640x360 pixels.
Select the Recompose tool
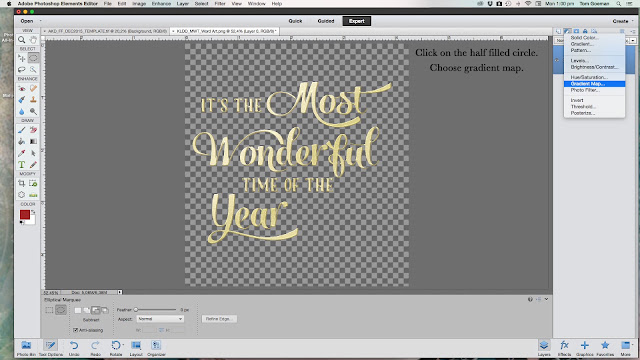pyautogui.click(x=33, y=183)
